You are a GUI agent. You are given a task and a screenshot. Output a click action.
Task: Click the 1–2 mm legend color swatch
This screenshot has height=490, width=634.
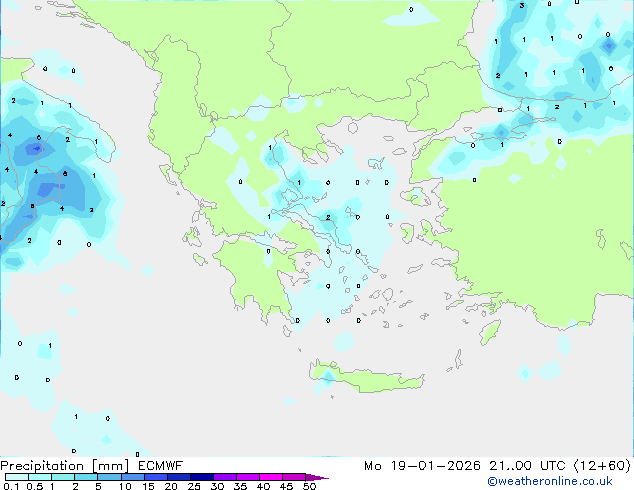63,477
